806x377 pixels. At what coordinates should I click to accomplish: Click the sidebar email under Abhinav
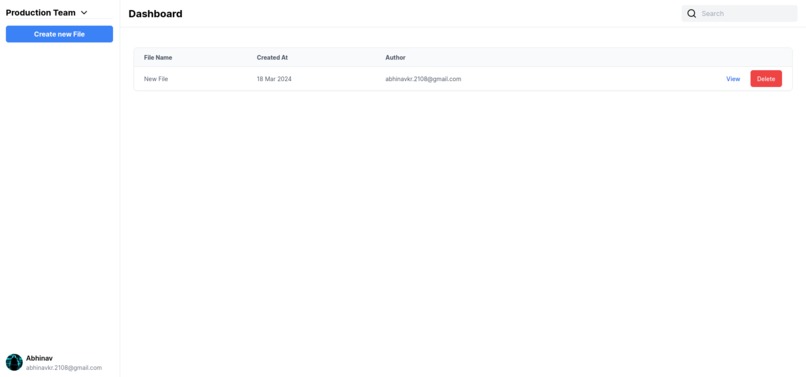(64, 368)
